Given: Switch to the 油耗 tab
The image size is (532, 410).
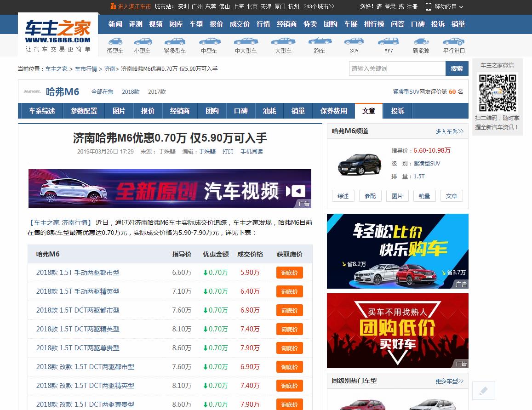Looking at the screenshot, I should pos(269,111).
